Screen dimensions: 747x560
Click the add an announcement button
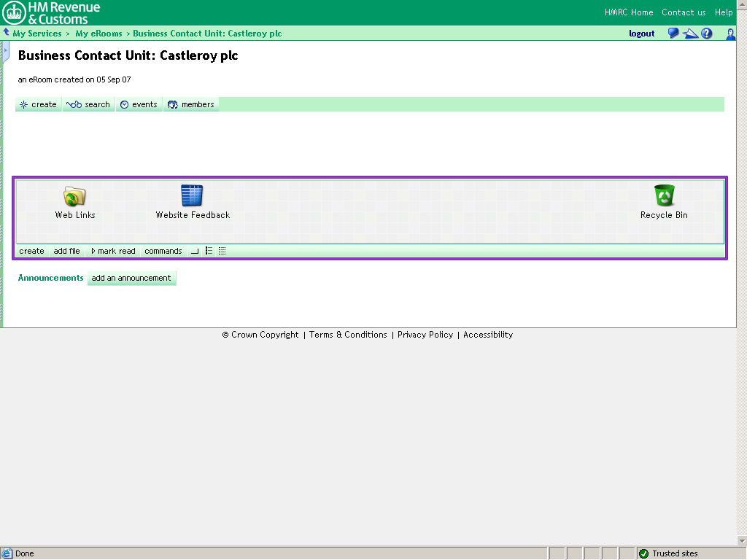[132, 278]
